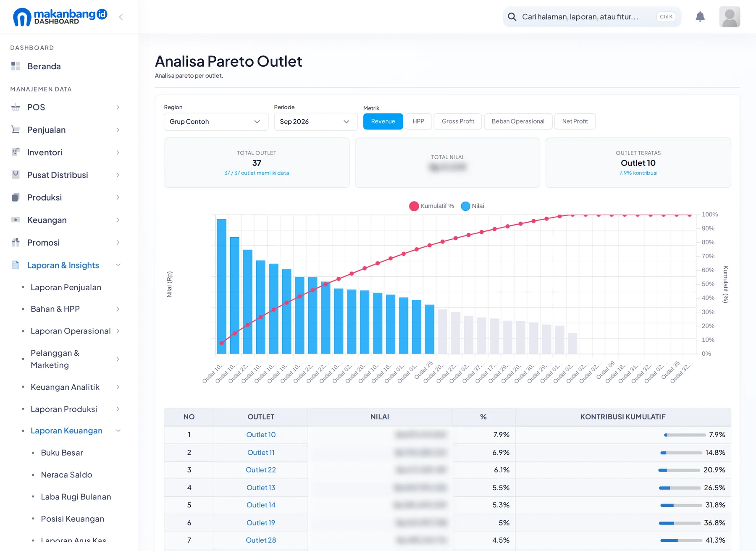Open the Region dropdown Grup Contoh
756x551 pixels.
tap(216, 122)
